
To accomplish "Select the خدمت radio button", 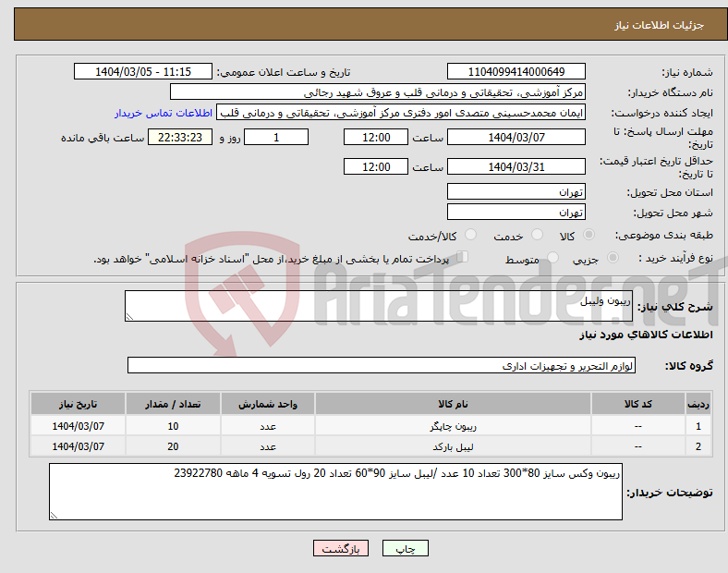I will click(537, 235).
